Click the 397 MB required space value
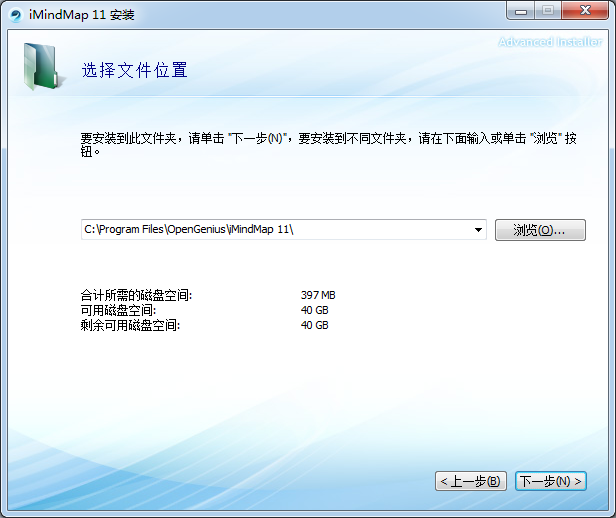Viewport: 616px width, 518px height. coord(318,295)
